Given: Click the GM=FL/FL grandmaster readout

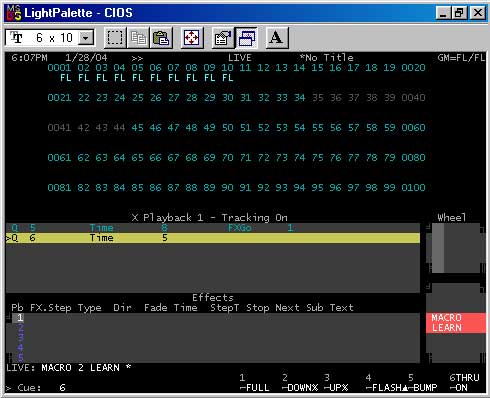Looking at the screenshot, I should click(x=461, y=58).
